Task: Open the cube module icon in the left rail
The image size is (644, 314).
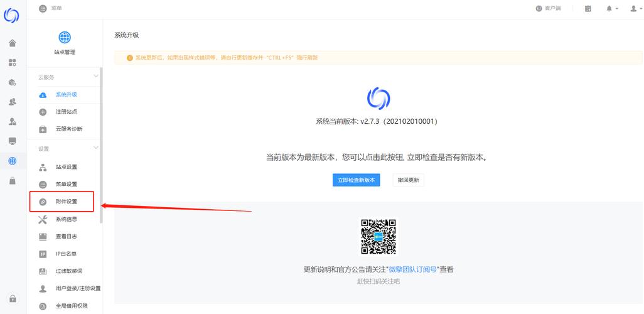Action: point(13,82)
